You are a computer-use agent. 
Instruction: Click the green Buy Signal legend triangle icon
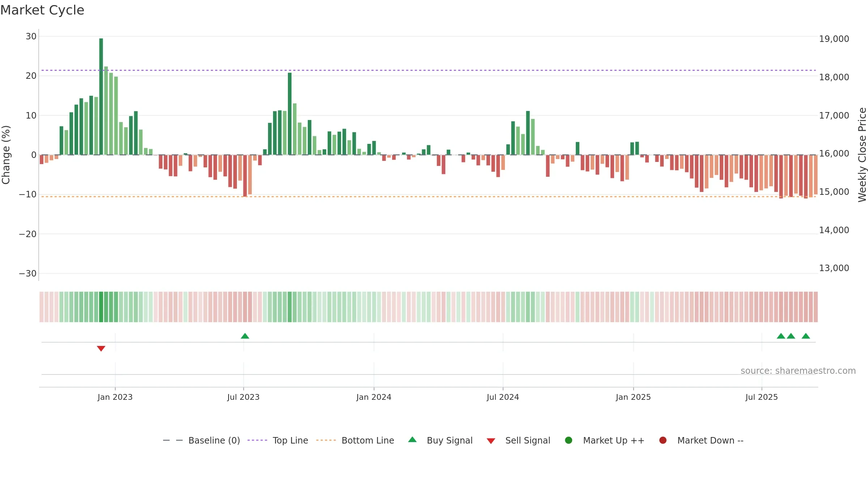coord(412,440)
